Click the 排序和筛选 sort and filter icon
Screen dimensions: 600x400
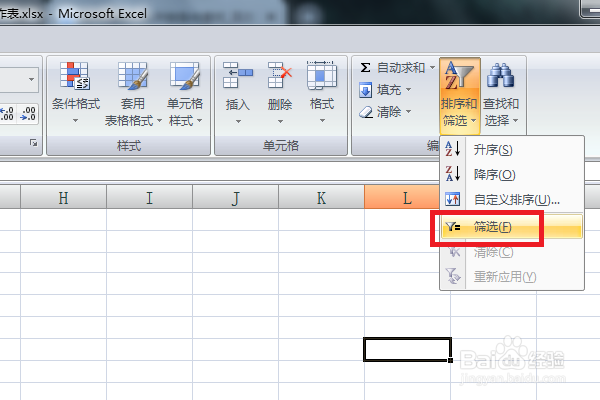460,75
